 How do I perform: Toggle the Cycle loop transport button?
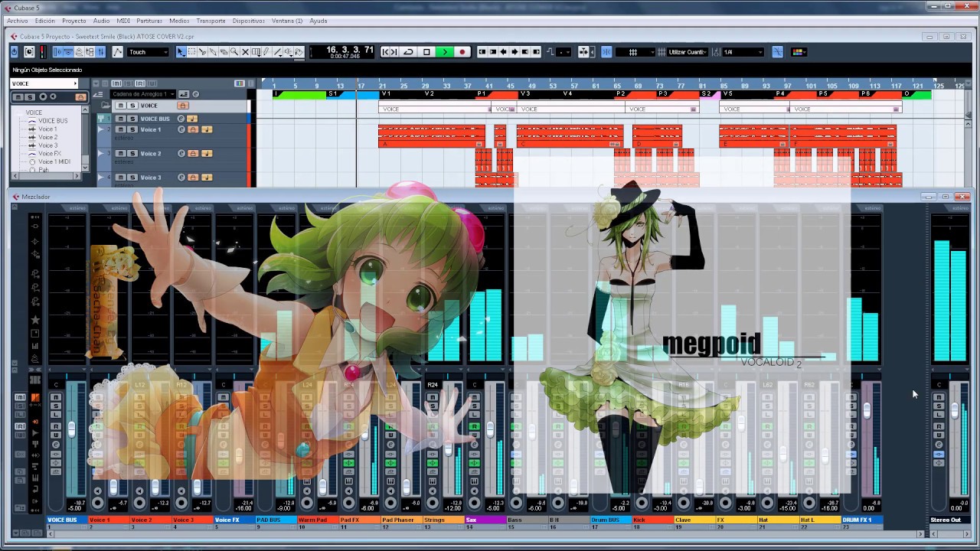pos(409,52)
